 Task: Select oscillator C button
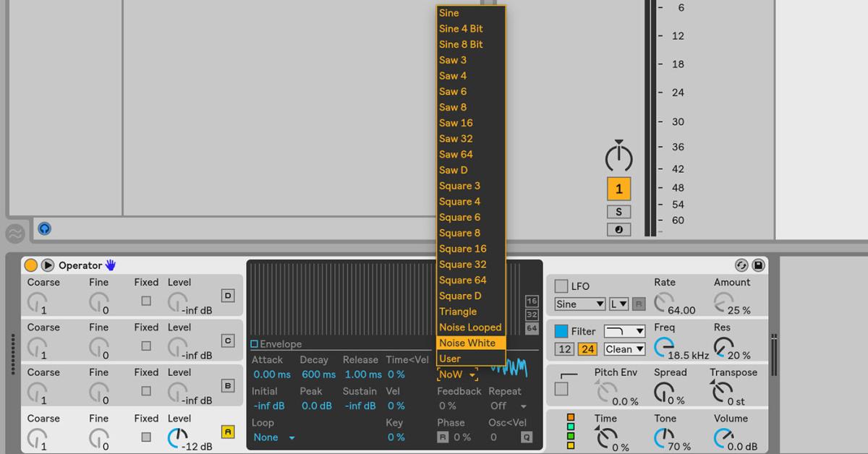pos(228,340)
